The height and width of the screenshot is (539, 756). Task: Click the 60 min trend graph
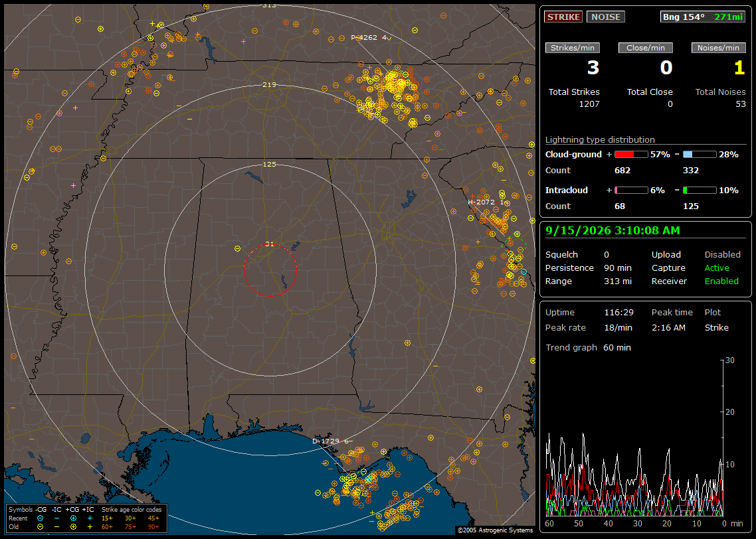[636, 437]
